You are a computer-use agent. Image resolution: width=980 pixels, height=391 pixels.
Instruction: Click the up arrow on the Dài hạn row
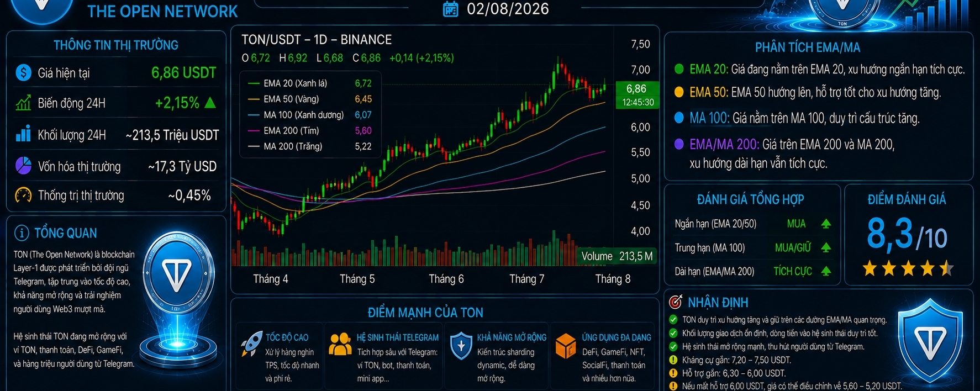click(x=826, y=271)
